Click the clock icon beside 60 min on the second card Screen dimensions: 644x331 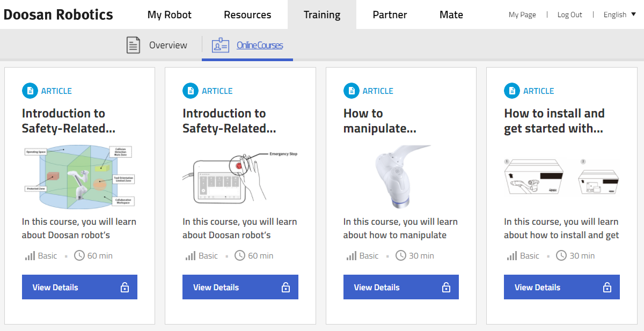click(x=240, y=256)
